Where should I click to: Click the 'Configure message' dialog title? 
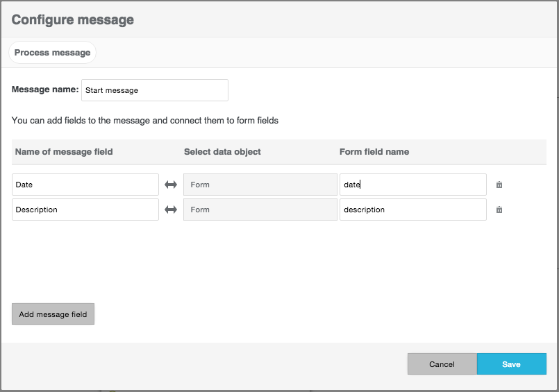(73, 19)
